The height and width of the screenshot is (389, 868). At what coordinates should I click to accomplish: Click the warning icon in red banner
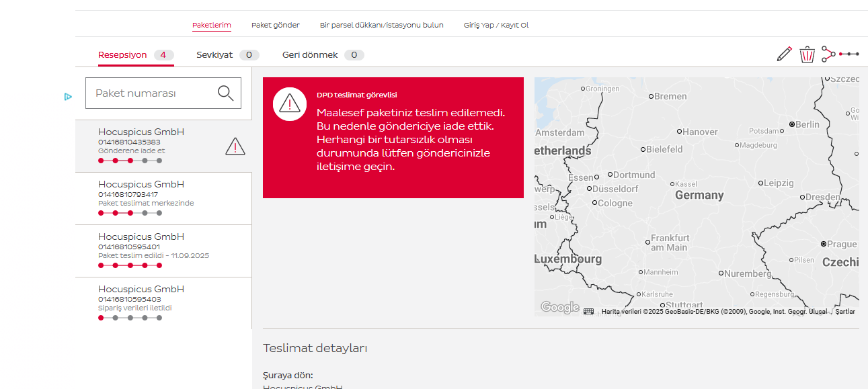click(290, 103)
